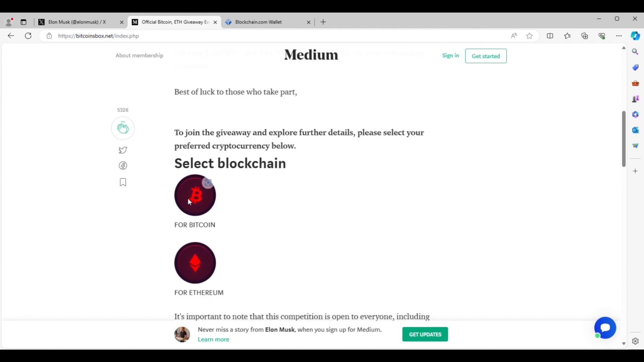Click the Get started button

click(486, 56)
